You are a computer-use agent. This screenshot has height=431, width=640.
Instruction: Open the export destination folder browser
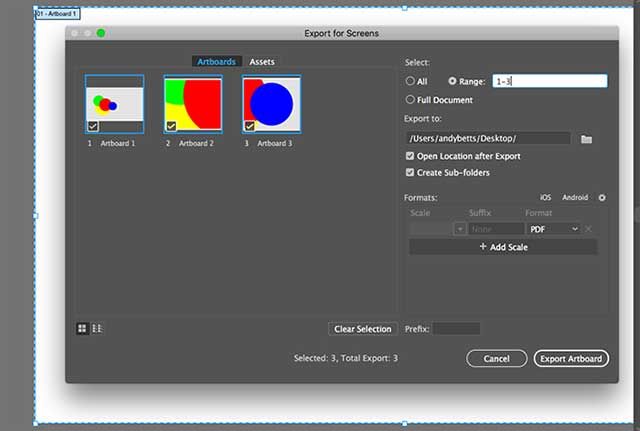587,138
